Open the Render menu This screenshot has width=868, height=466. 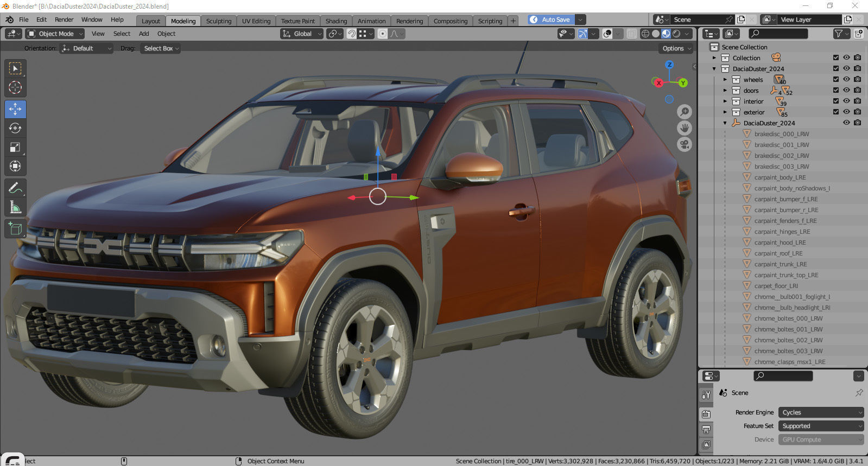64,20
